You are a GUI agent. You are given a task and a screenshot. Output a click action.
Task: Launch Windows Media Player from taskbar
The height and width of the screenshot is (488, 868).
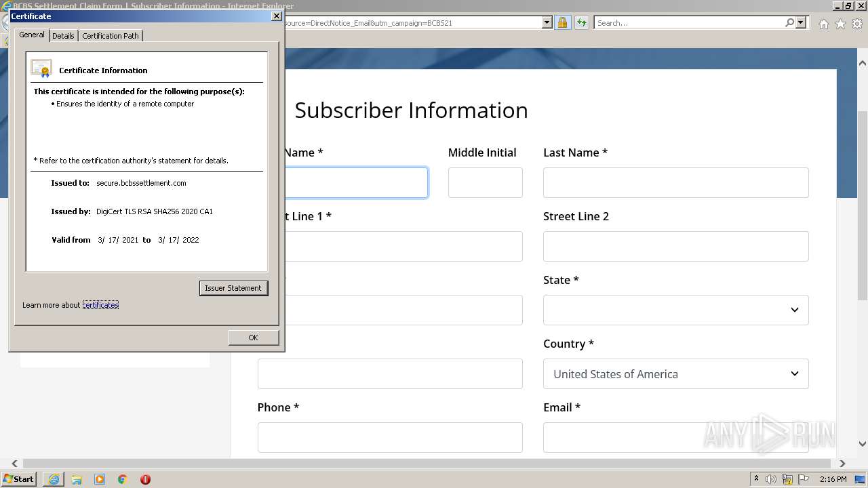(100, 479)
